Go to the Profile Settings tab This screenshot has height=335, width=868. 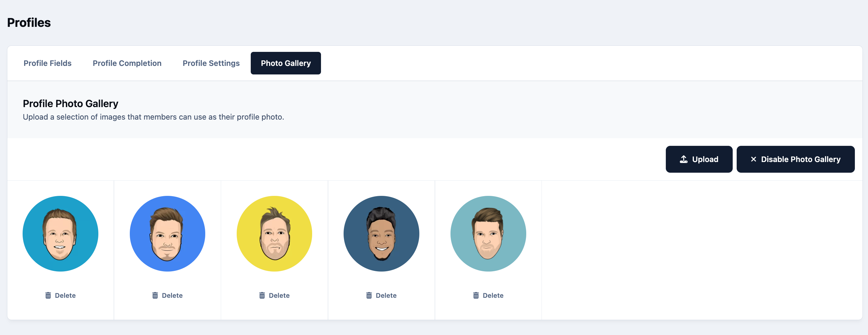[x=211, y=63]
